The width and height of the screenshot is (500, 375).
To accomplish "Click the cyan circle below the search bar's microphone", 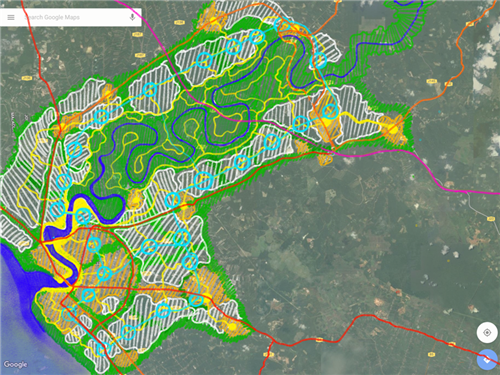I will [x=150, y=90].
